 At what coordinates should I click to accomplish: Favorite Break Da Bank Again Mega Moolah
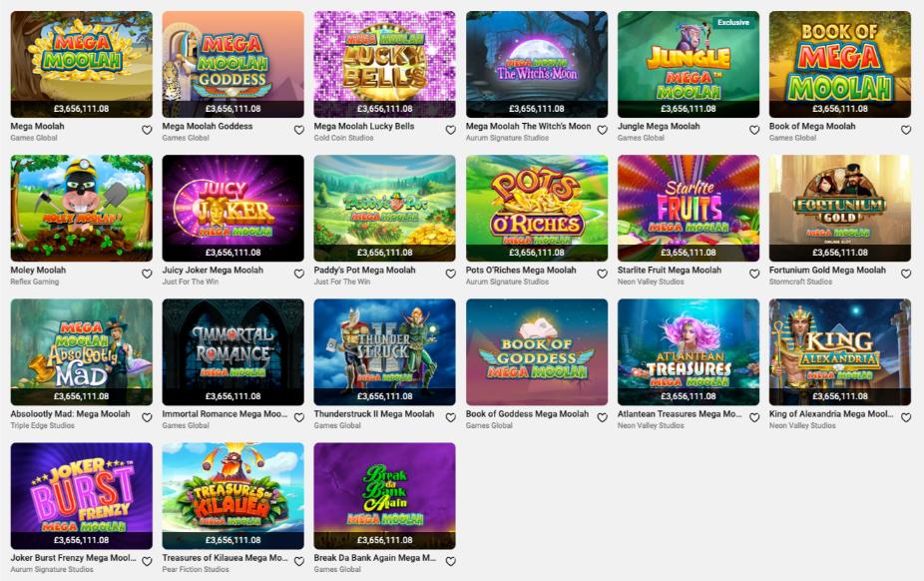450,562
